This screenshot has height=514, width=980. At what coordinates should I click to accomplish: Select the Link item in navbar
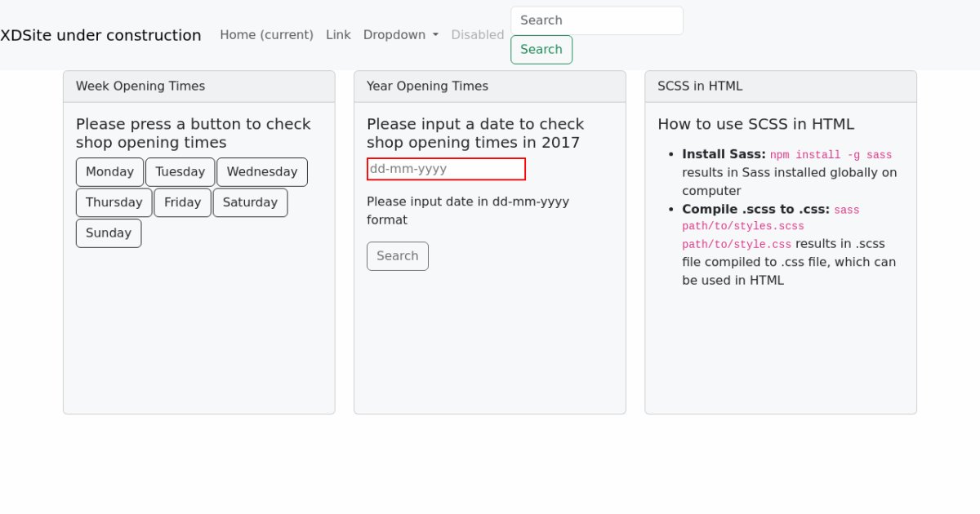[x=338, y=35]
